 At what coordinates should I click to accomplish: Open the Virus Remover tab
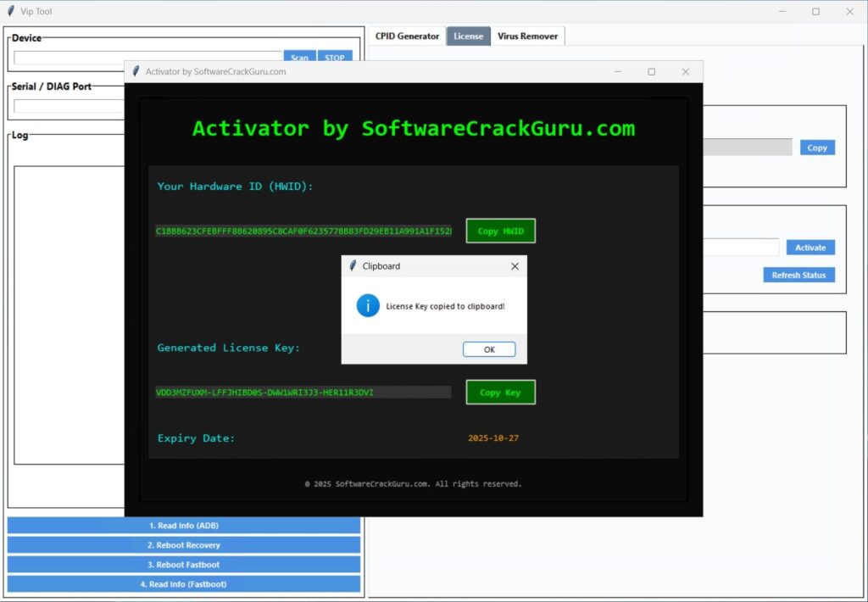(x=527, y=36)
